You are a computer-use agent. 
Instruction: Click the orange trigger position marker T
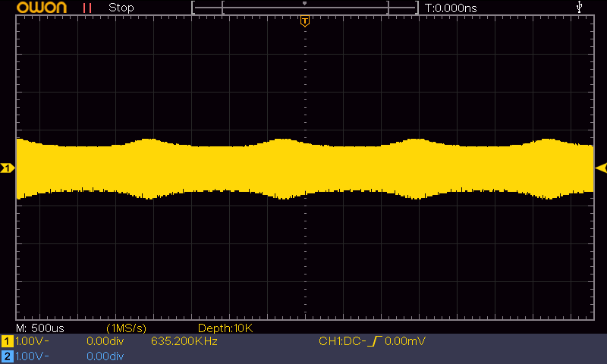coord(305,20)
